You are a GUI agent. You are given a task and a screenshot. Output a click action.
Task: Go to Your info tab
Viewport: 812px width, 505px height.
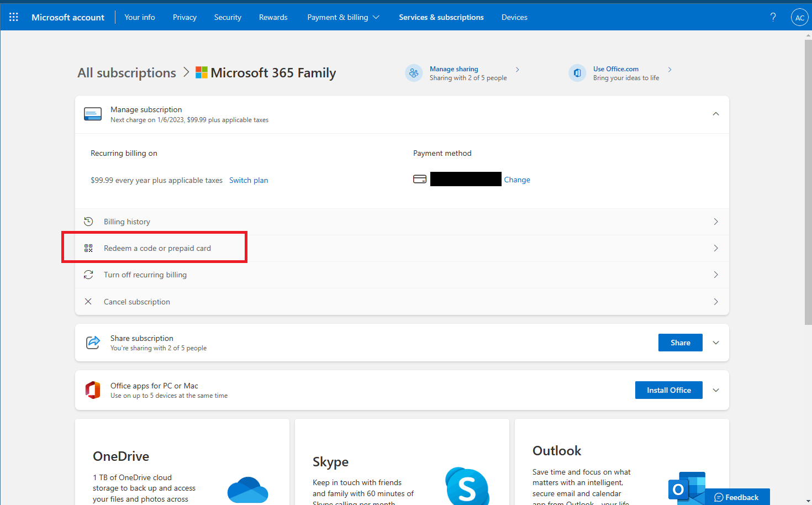(x=140, y=17)
